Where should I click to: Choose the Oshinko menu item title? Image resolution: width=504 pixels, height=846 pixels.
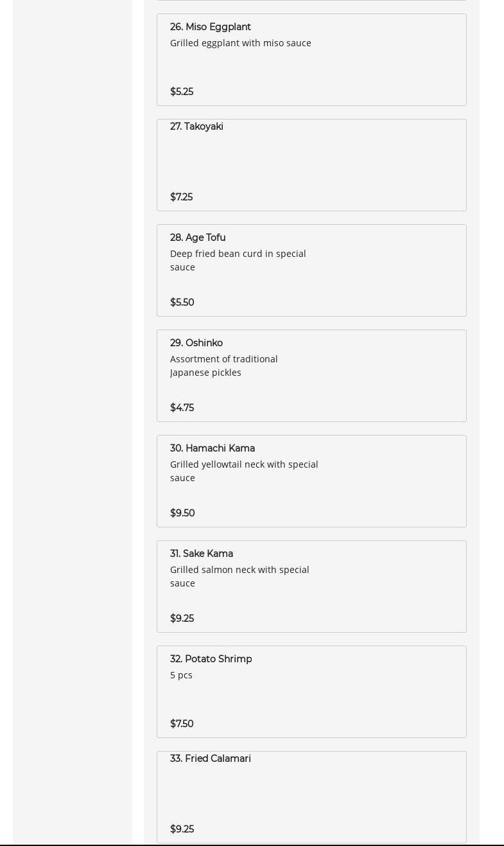(x=196, y=343)
